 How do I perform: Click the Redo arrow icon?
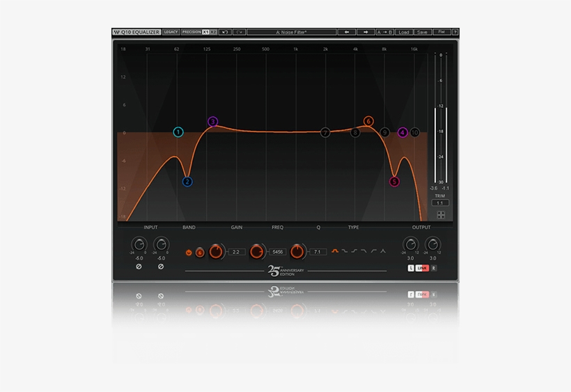pyautogui.click(x=240, y=32)
